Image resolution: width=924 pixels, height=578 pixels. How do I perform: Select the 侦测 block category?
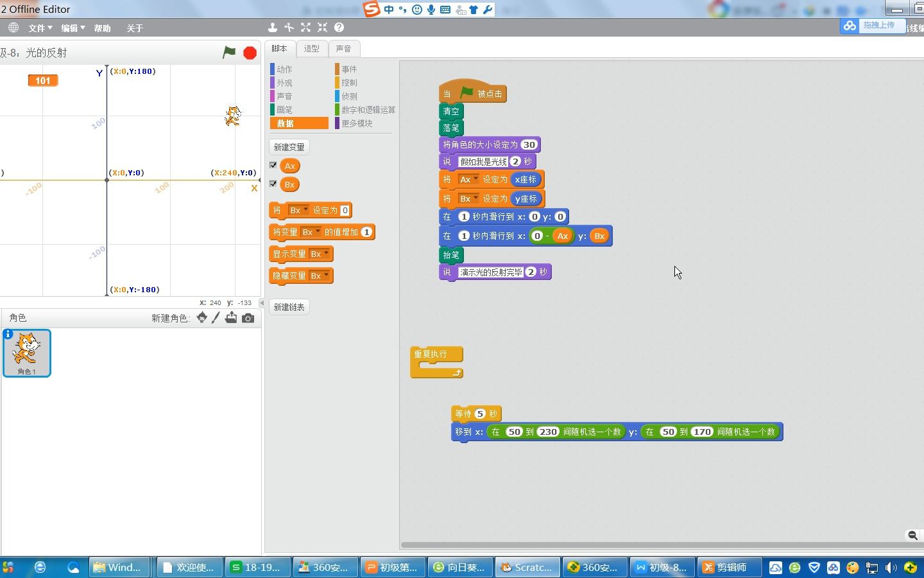[x=349, y=96]
